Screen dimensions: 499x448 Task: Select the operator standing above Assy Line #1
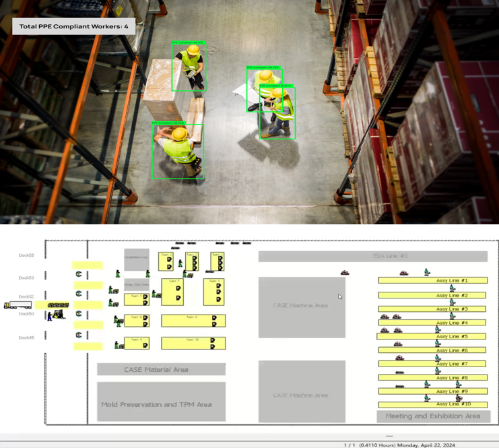427,272
